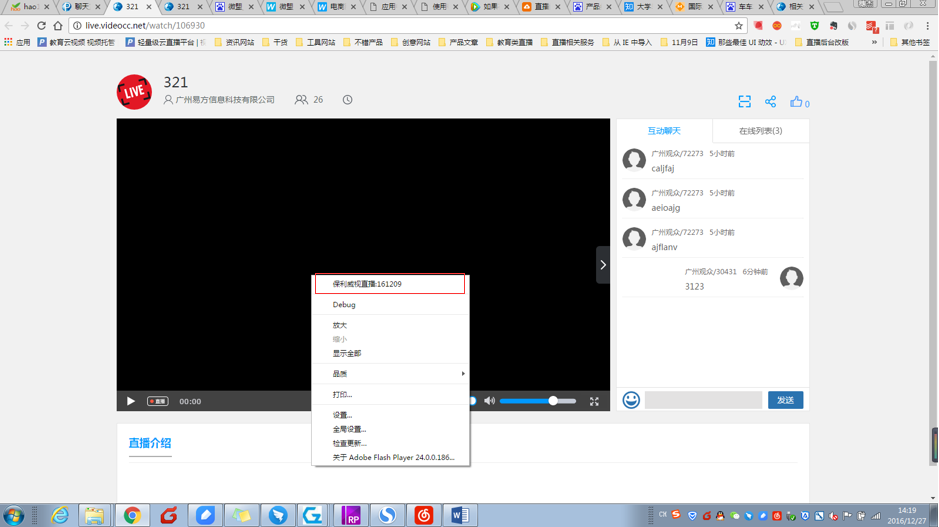Click the chat message input field
Viewport: 939px width, 527px height.
pyautogui.click(x=703, y=400)
